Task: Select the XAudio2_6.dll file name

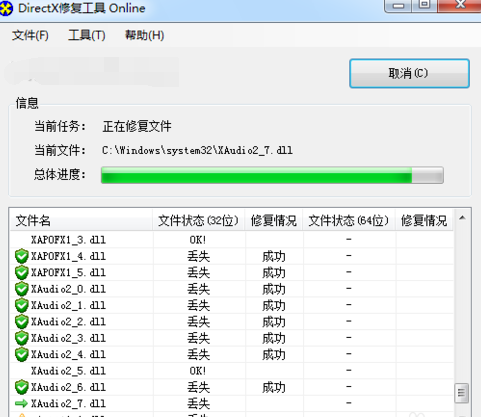Action: click(x=68, y=387)
